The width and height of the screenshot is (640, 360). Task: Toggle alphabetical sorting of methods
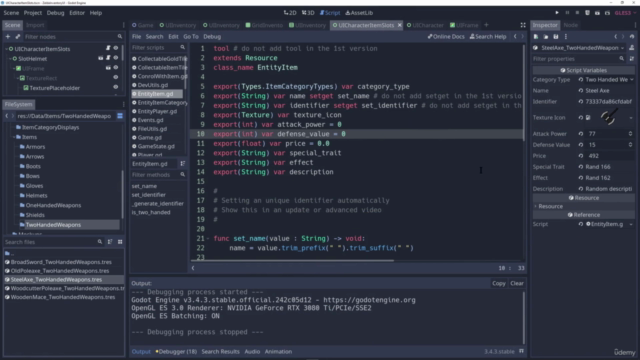point(182,164)
